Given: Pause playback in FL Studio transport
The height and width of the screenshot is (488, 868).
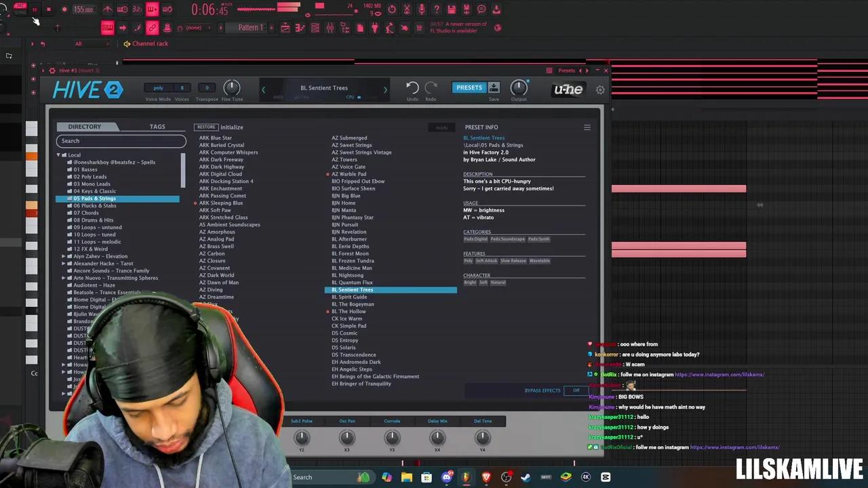Looking at the screenshot, I should click(35, 9).
